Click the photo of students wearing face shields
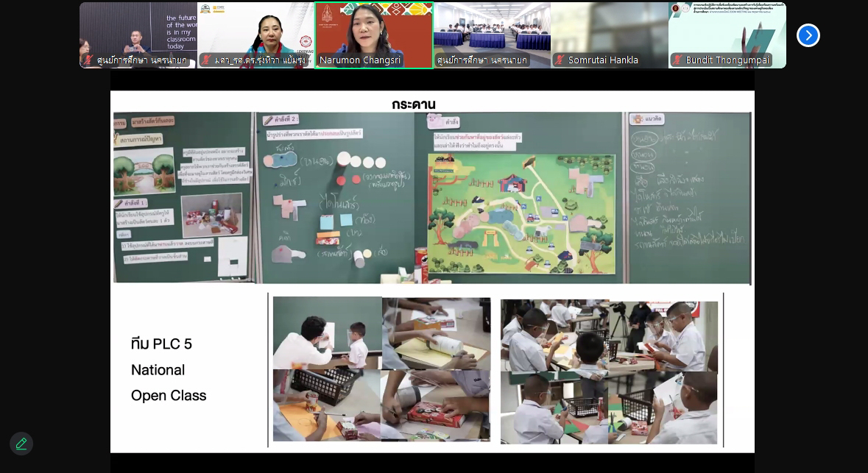Viewport: 868px width, 473px height. click(609, 371)
